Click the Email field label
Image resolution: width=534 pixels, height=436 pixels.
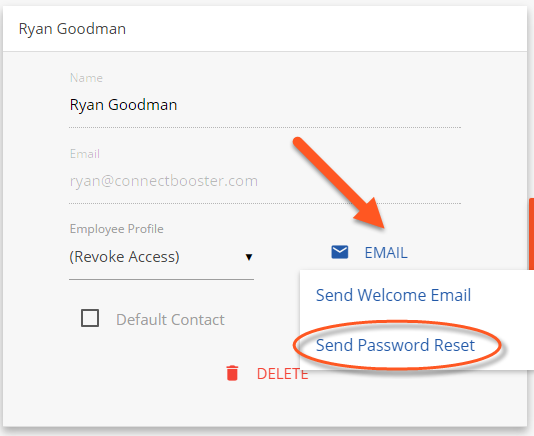(x=85, y=154)
